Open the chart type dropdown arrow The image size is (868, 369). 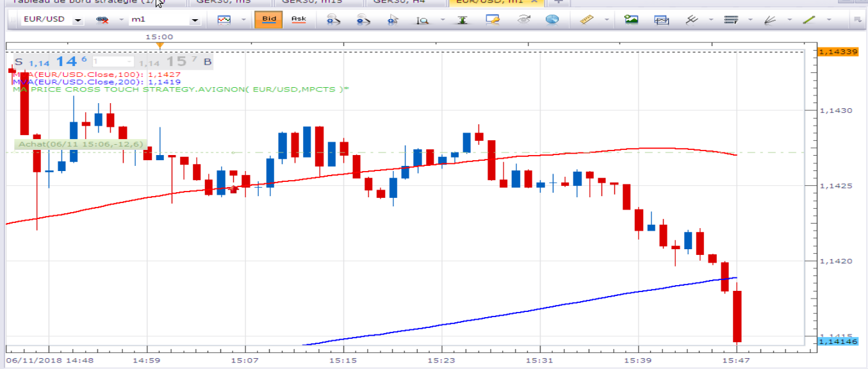tap(243, 20)
